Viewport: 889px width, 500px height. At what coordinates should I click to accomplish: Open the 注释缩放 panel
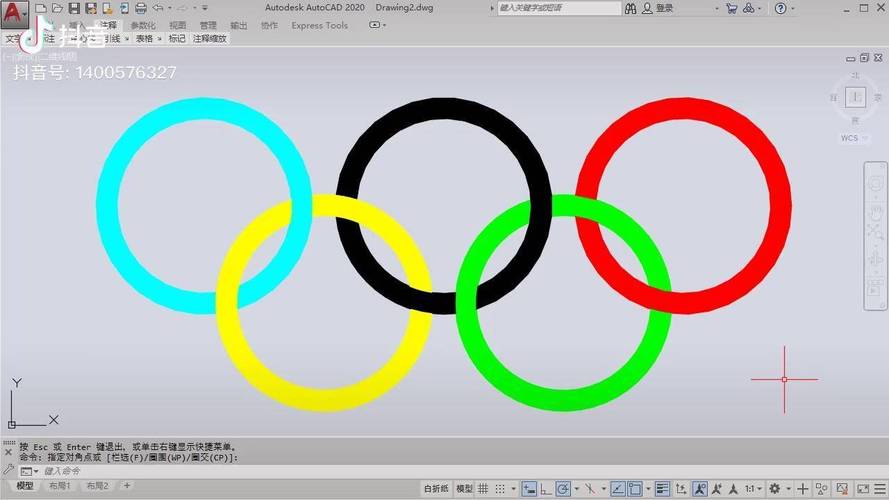point(210,39)
